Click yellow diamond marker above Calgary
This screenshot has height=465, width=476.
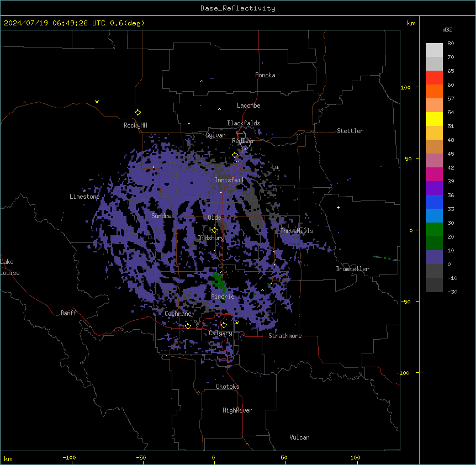tap(224, 325)
